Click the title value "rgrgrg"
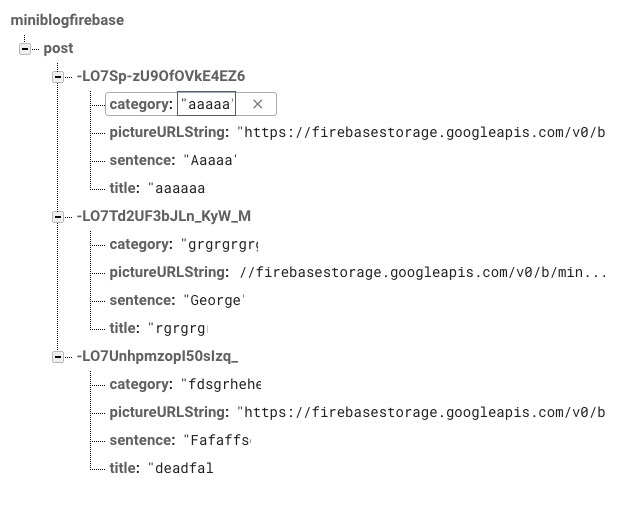Screen dimensions: 642x505 (x=177, y=328)
